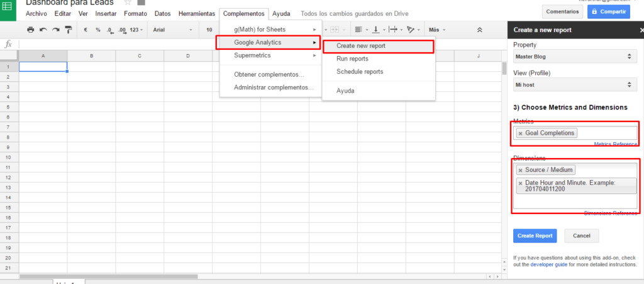Open the developer guide link
The image size is (644, 284).
click(x=548, y=264)
